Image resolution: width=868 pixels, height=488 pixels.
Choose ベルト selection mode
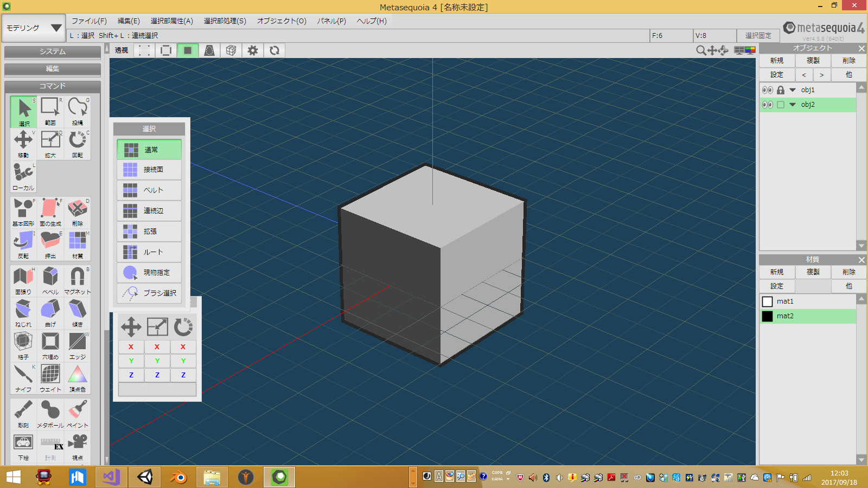click(x=149, y=190)
